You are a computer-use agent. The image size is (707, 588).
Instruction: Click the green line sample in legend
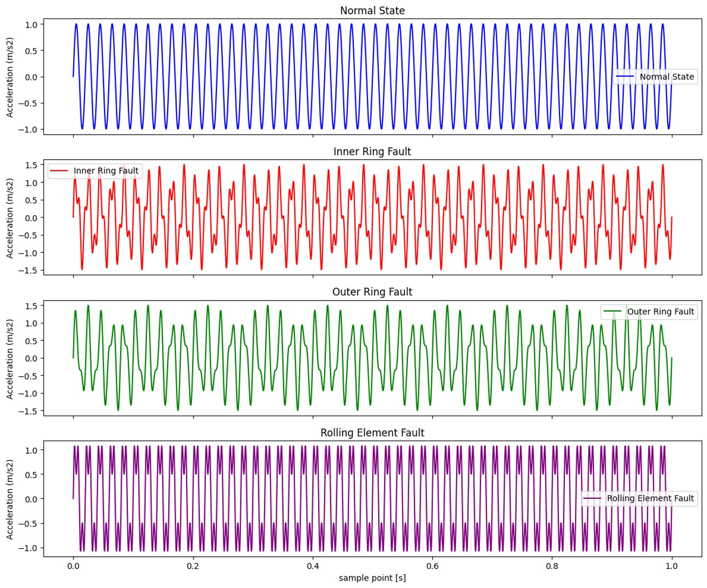click(612, 312)
